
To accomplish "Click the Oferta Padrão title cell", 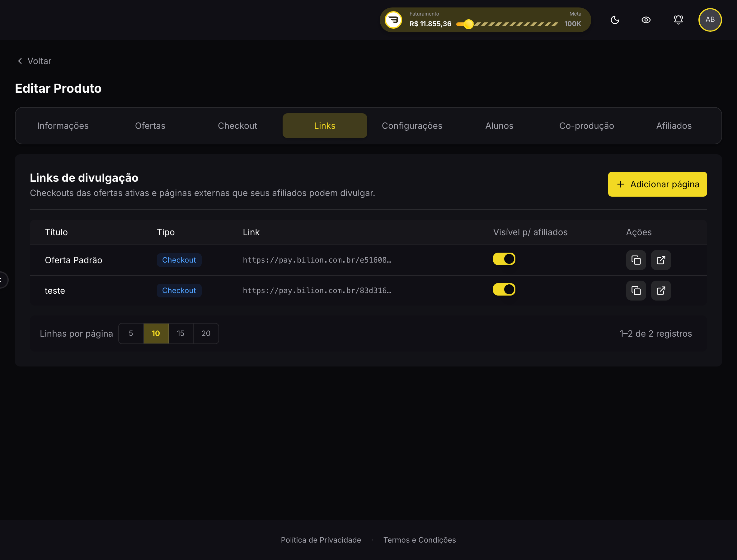I will [73, 260].
